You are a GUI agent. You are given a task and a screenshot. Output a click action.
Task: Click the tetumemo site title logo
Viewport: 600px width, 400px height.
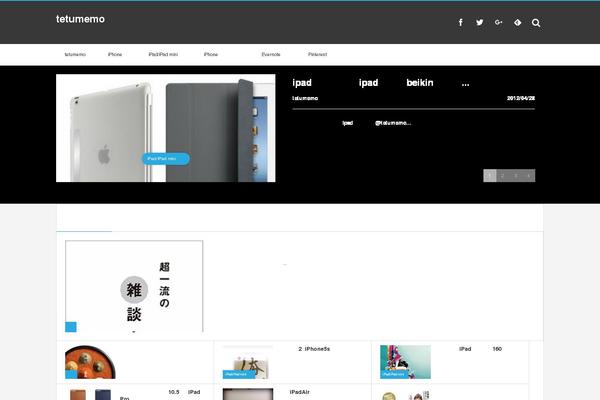pyautogui.click(x=80, y=19)
